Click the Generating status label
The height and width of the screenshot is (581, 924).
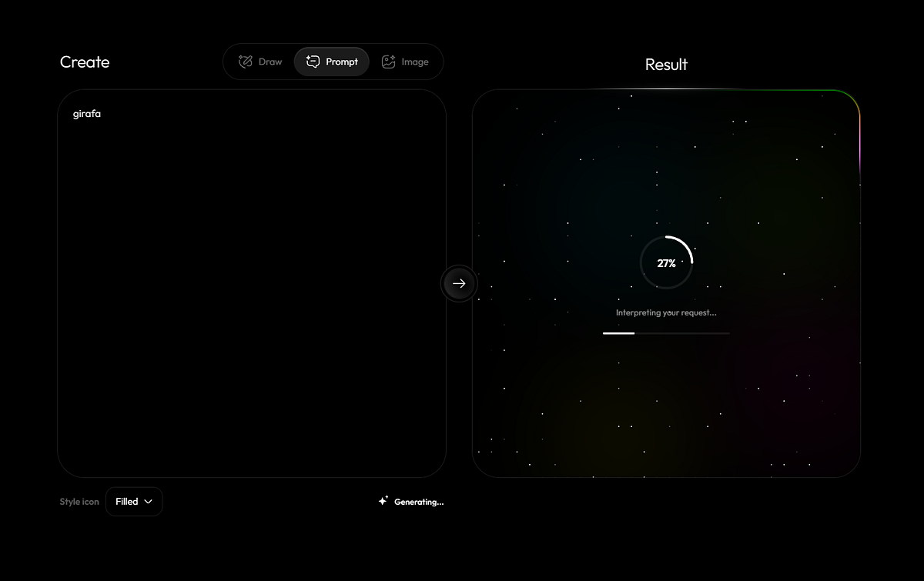coord(418,502)
